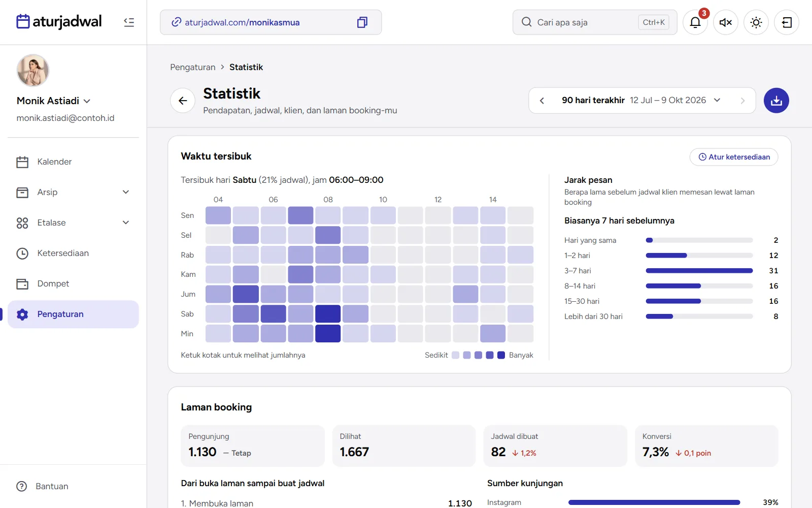Go to the previous date range

pyautogui.click(x=542, y=101)
